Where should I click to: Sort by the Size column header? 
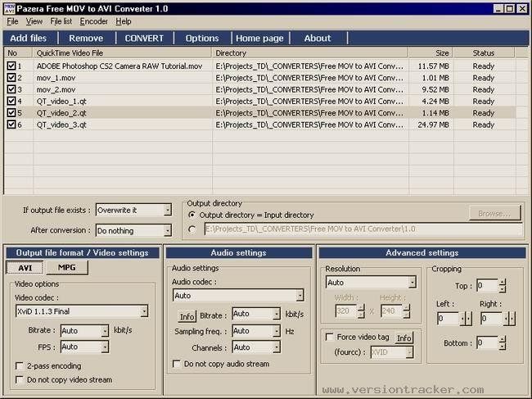coord(431,52)
